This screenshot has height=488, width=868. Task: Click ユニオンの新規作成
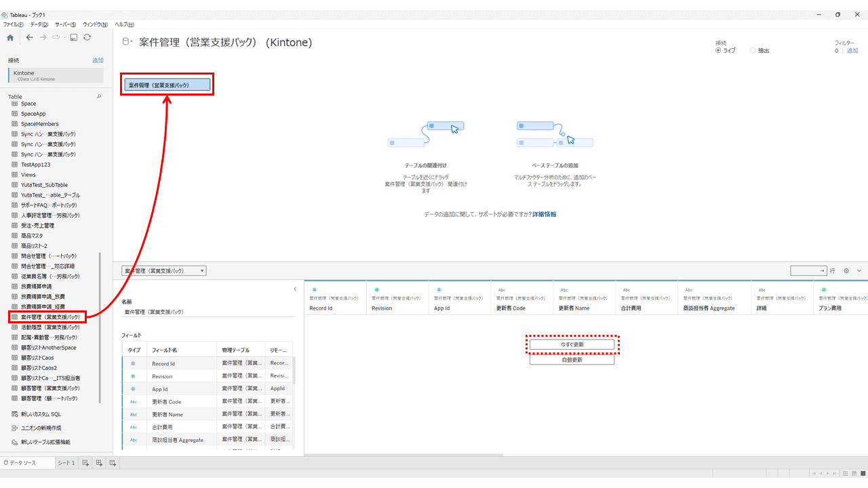click(x=41, y=428)
